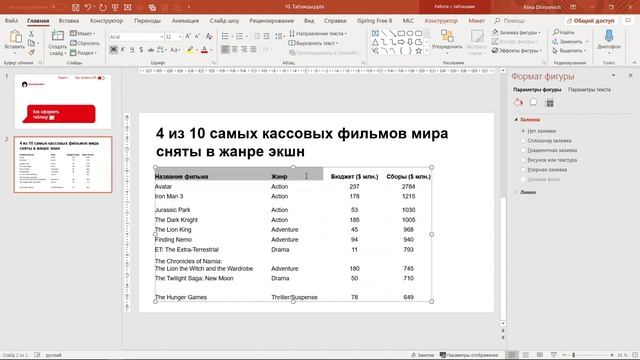Apply text shadow (S)
Screen dimensions: 640x360
click(x=141, y=50)
